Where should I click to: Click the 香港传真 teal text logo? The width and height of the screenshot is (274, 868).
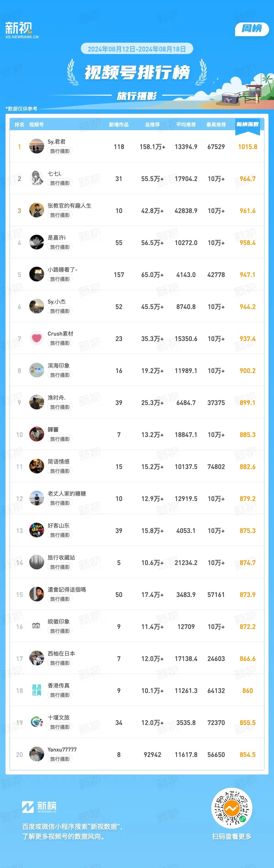(36, 691)
